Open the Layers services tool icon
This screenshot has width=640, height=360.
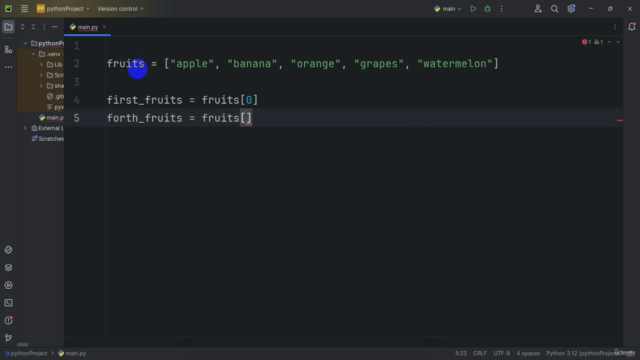click(x=8, y=267)
